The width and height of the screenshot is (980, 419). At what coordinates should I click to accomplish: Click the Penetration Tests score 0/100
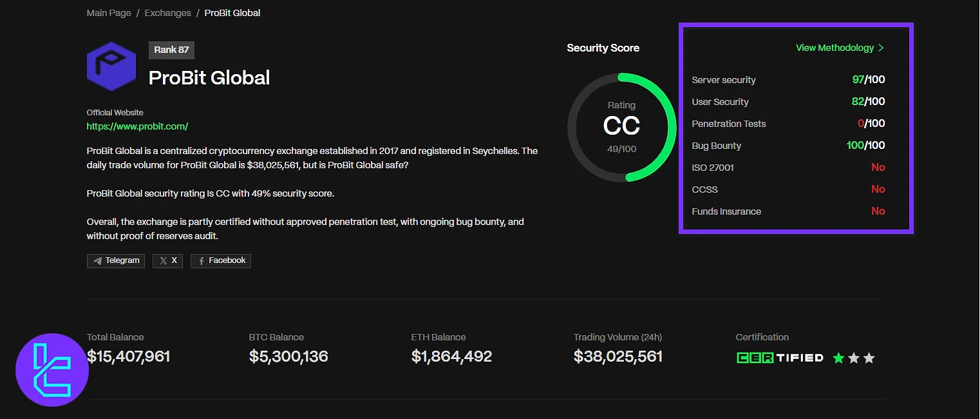pos(871,124)
